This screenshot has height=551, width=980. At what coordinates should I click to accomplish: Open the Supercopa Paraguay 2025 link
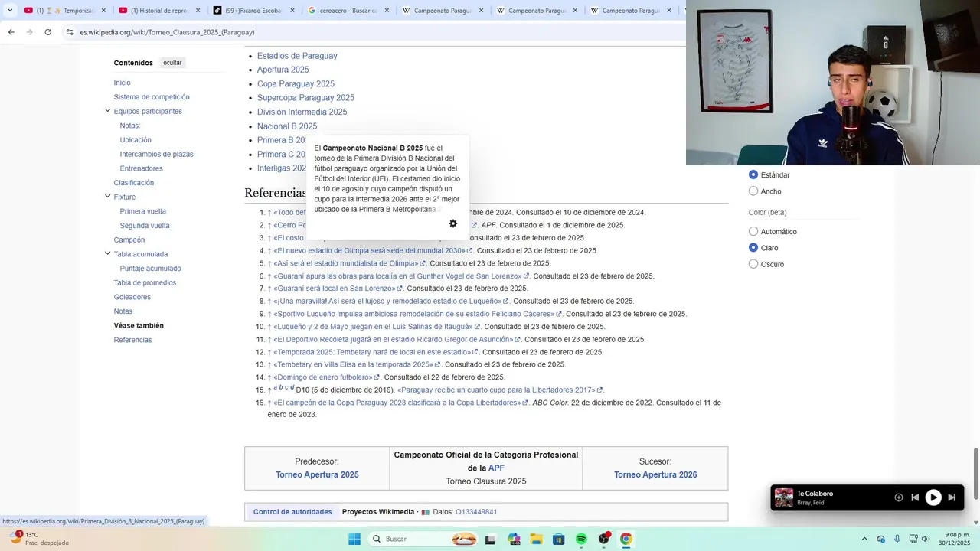click(x=305, y=98)
